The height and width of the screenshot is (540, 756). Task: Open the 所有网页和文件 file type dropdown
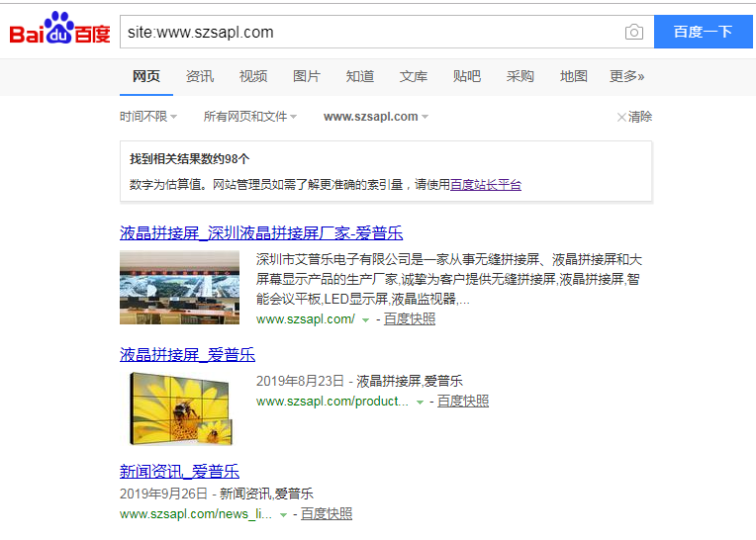(250, 117)
